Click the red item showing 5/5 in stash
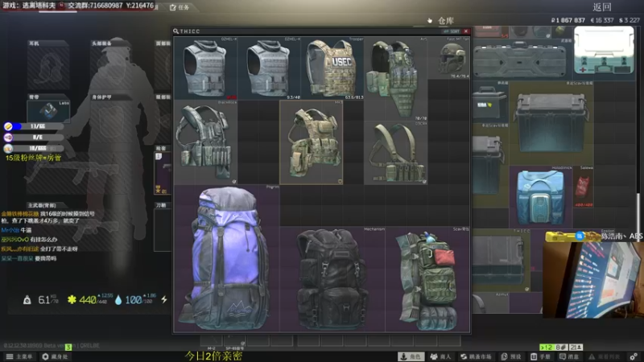This screenshot has height=362, width=644. (491, 32)
